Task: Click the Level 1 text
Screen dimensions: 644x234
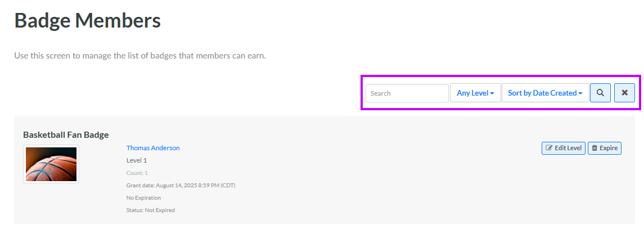Action: pos(137,160)
